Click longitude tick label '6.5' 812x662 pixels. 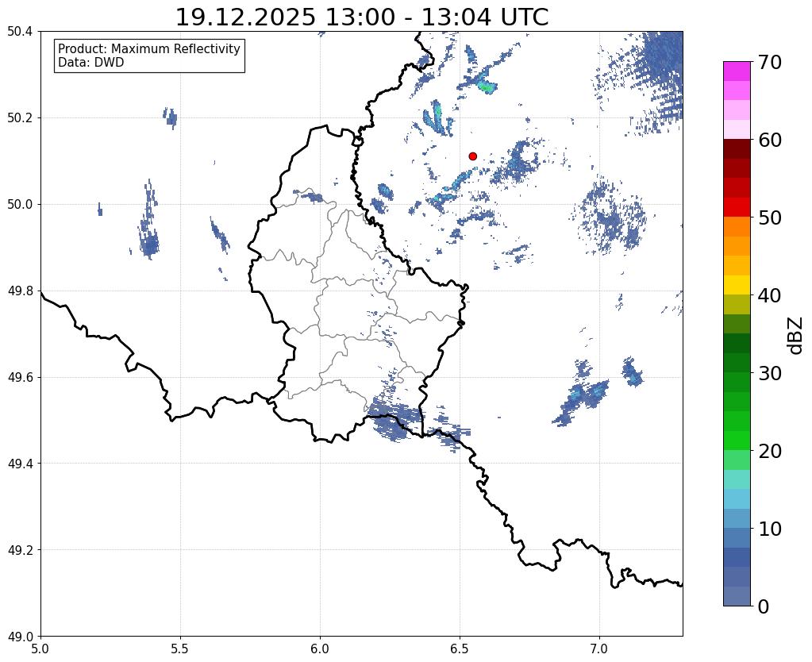(460, 649)
